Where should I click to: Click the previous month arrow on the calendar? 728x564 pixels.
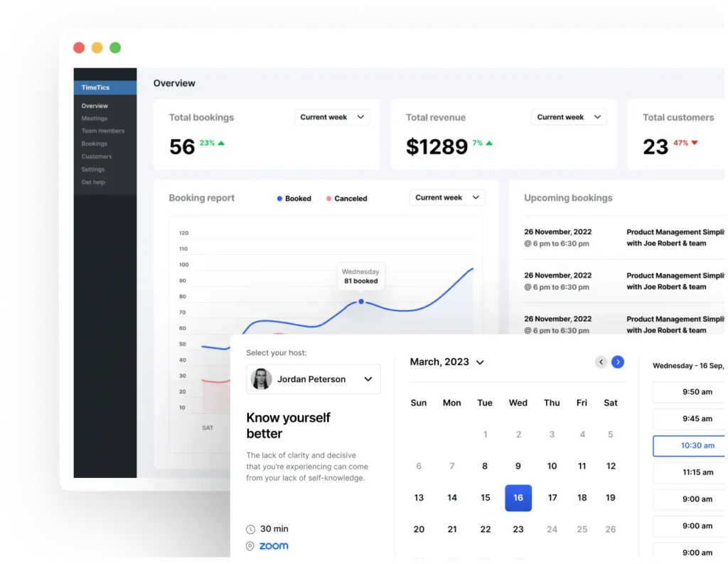pyautogui.click(x=601, y=362)
